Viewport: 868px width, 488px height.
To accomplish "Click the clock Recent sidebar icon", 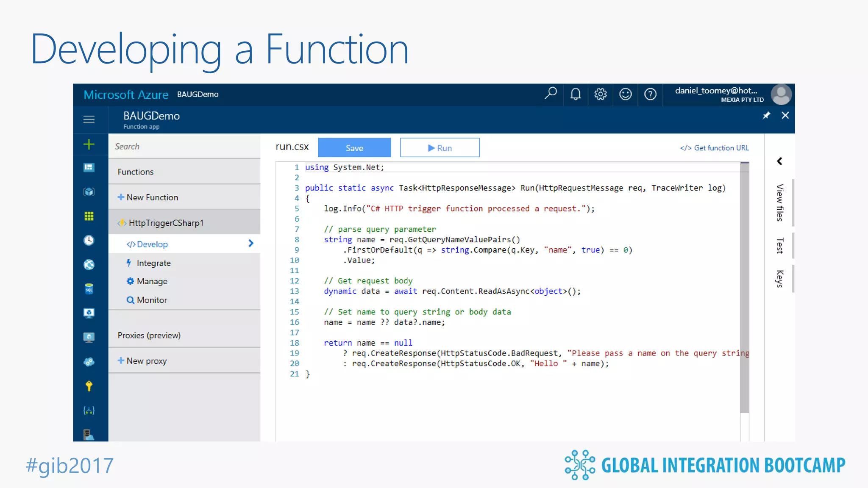I will (89, 240).
